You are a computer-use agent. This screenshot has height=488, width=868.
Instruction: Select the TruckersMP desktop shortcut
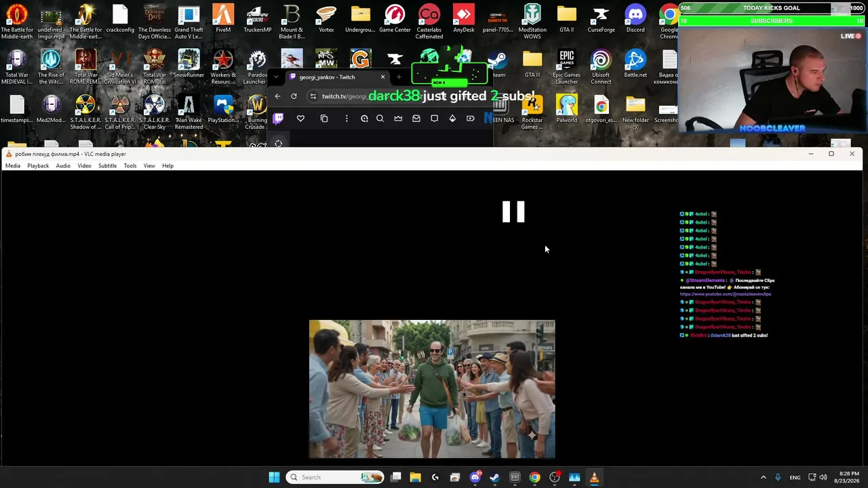258,19
